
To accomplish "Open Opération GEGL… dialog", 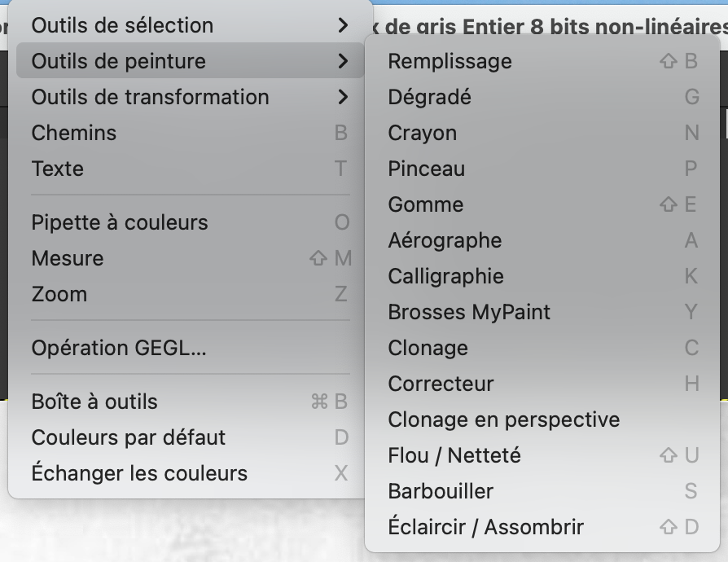I will click(119, 348).
